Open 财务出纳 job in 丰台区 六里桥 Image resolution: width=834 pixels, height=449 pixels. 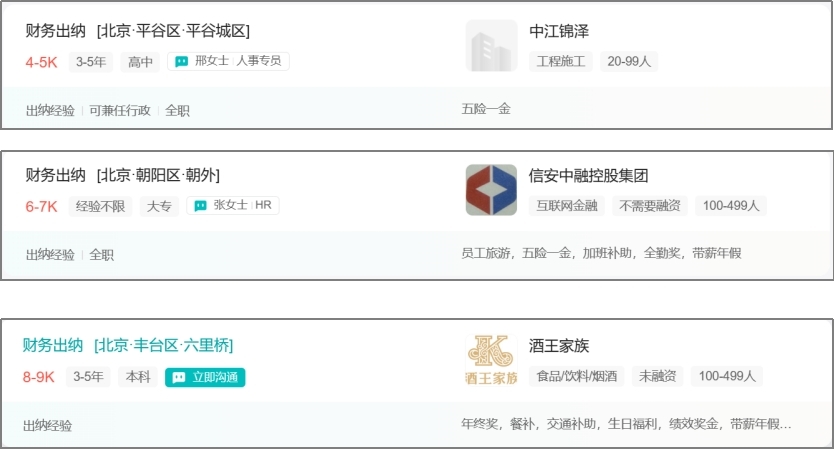128,346
